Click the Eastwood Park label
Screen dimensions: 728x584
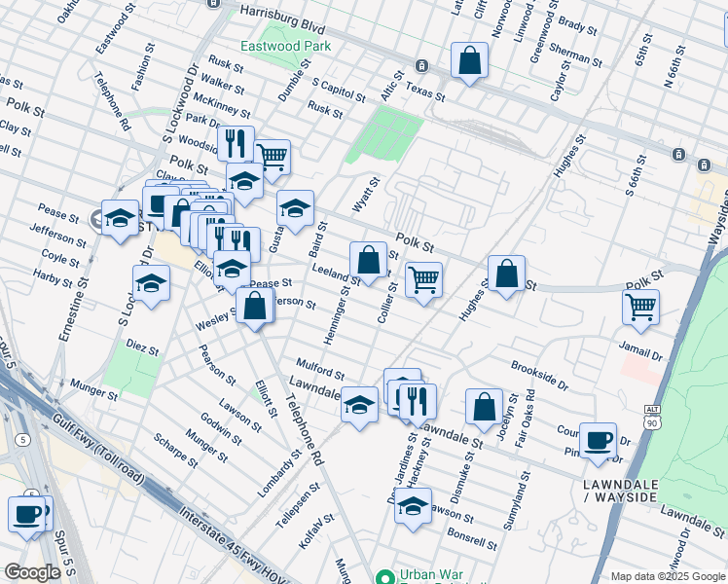click(286, 46)
